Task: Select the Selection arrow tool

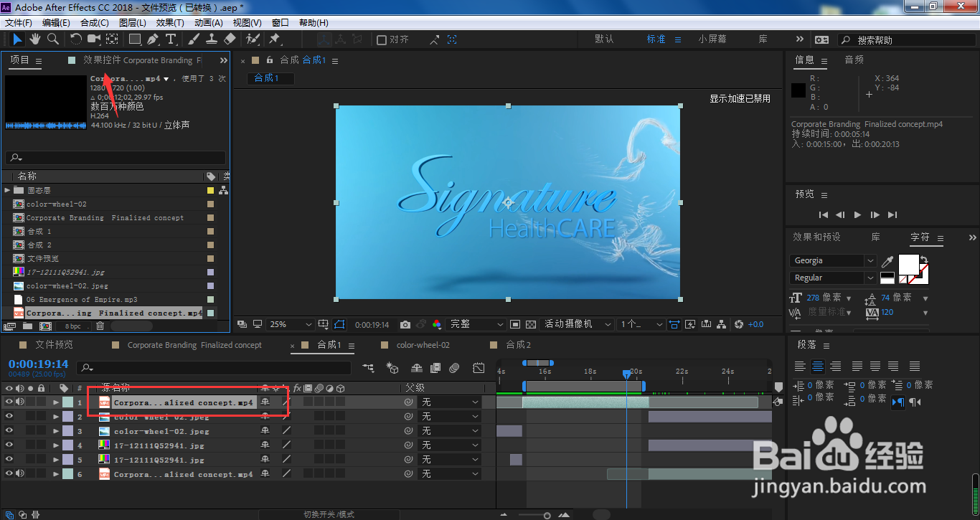Action: 17,39
